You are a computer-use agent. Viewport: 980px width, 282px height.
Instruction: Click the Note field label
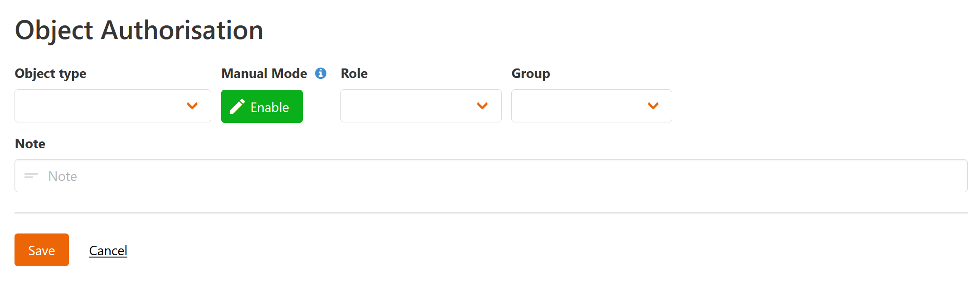30,144
